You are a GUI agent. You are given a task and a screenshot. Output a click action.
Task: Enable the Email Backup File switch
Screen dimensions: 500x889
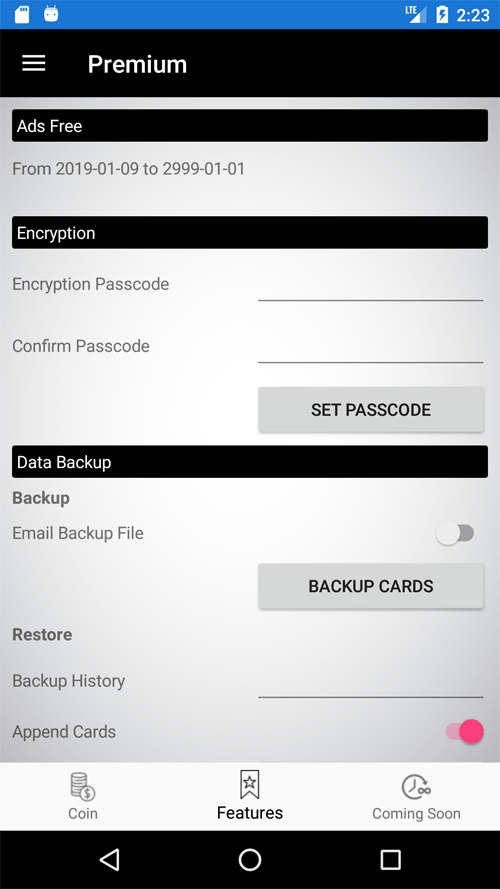click(455, 534)
